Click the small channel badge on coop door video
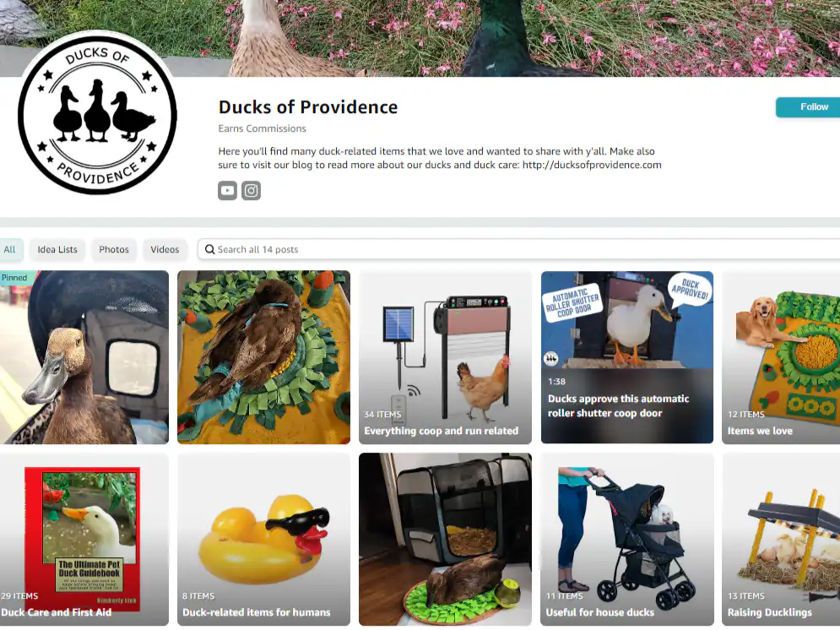 tap(550, 358)
